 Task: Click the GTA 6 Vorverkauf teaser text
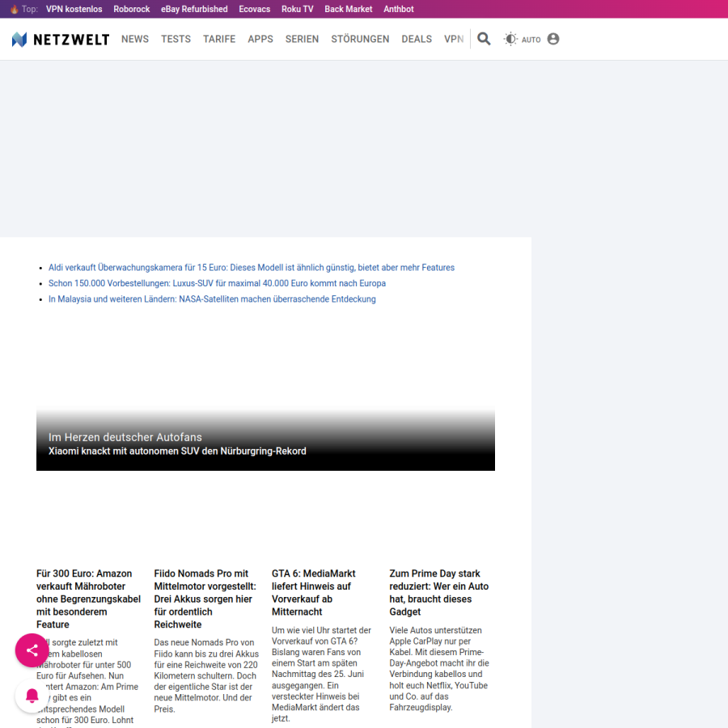tap(321, 674)
